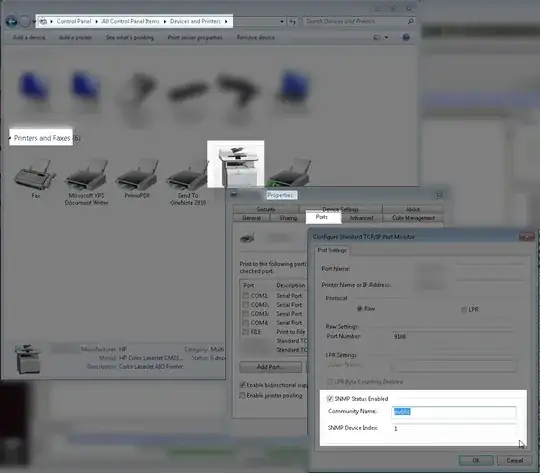Click the back navigation arrow
Image resolution: width=540 pixels, height=473 pixels.
click(x=11, y=22)
